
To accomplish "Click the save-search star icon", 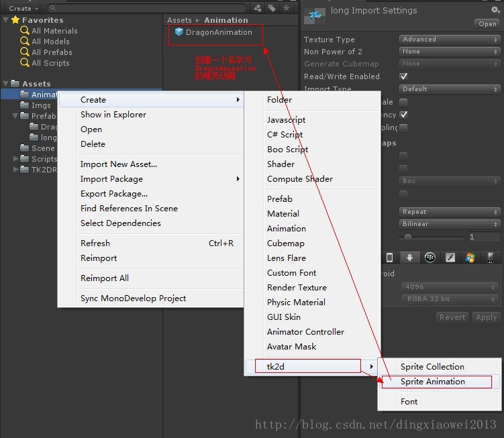I will click(287, 7).
